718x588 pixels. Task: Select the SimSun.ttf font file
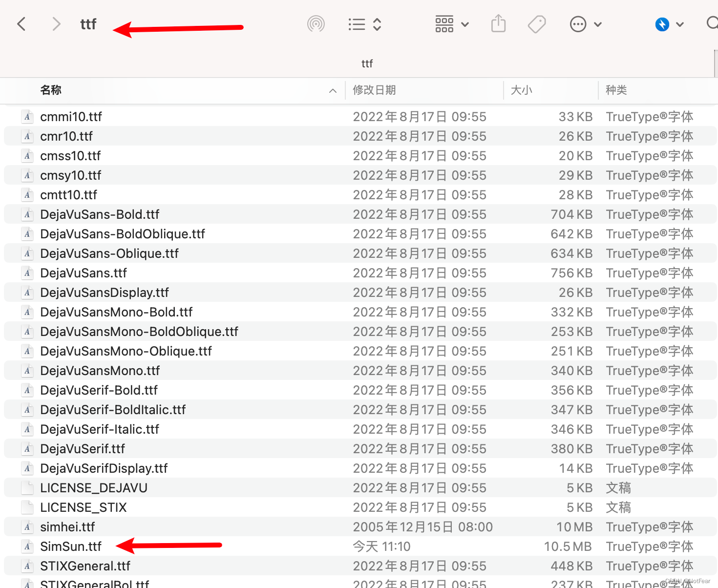360,546
